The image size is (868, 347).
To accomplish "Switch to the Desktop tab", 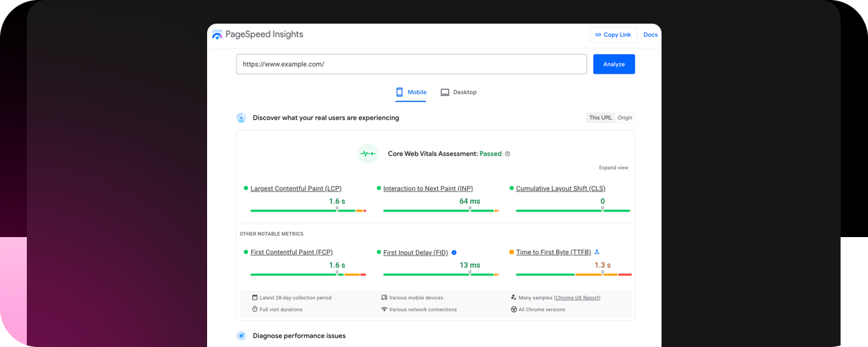I will (458, 92).
